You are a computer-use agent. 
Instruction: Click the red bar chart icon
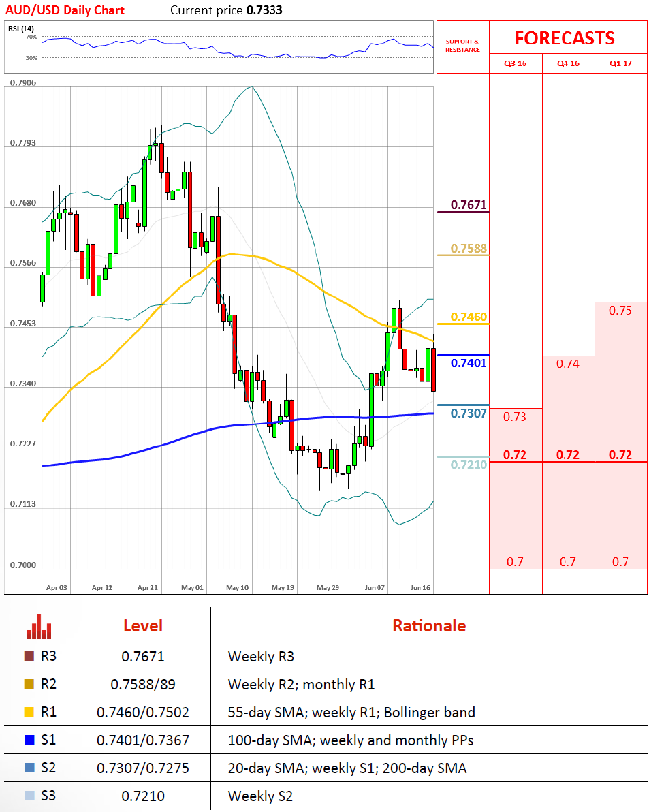click(39, 626)
